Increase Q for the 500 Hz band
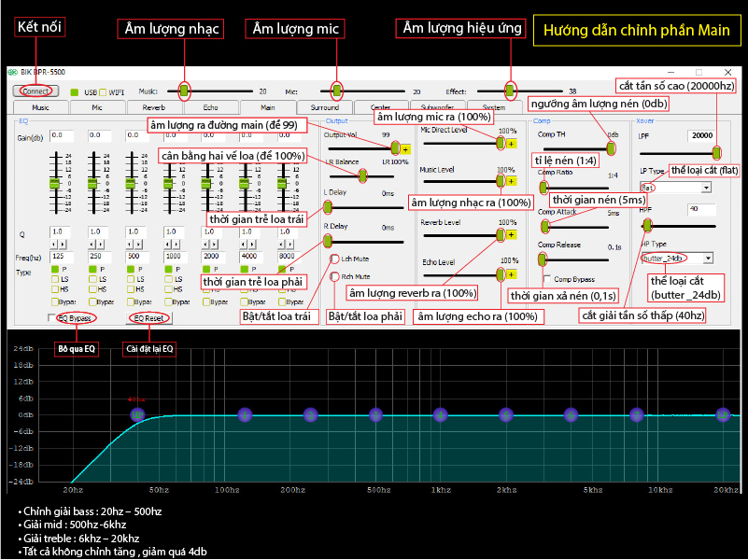 point(139,245)
